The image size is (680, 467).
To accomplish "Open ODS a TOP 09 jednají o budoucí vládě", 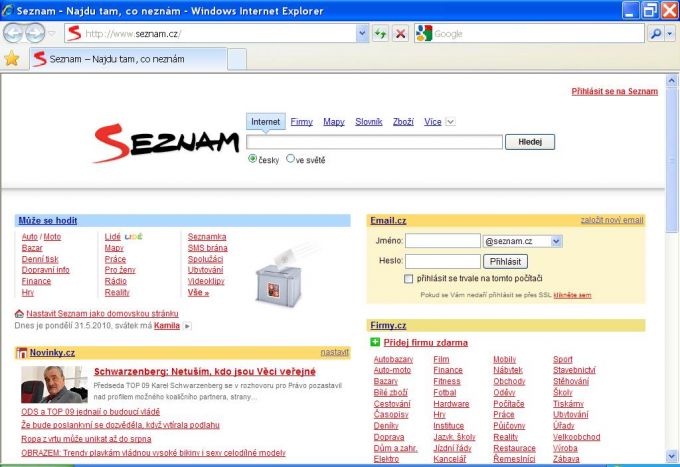I will [x=90, y=411].
